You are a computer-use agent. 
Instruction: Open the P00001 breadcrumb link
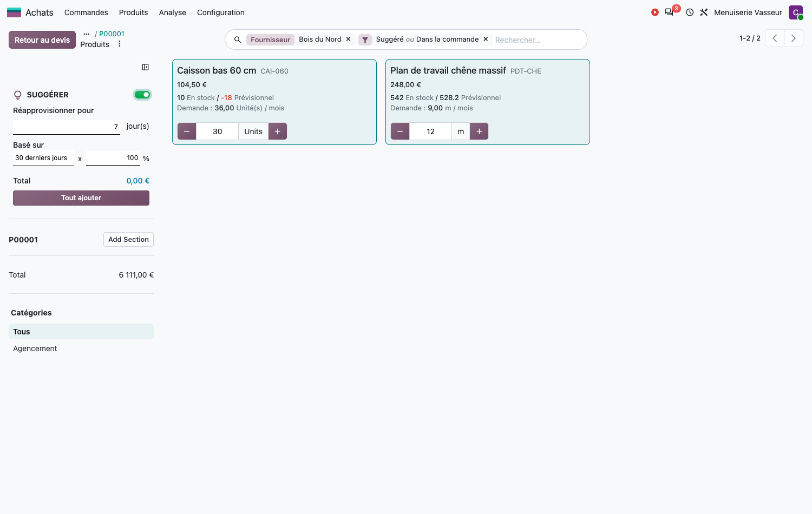pos(112,34)
